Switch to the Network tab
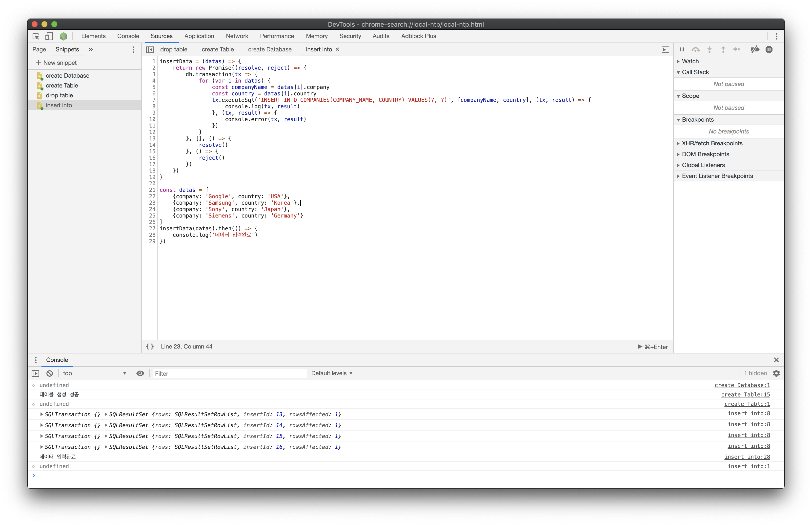This screenshot has height=525, width=812. click(x=237, y=36)
